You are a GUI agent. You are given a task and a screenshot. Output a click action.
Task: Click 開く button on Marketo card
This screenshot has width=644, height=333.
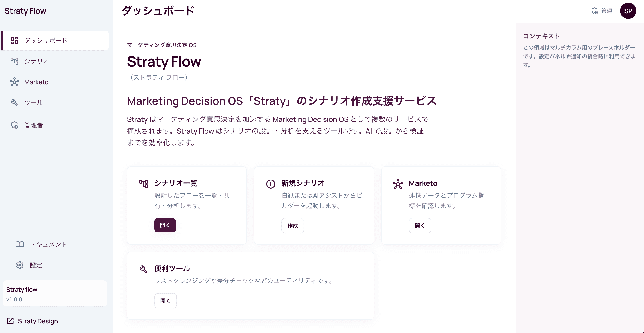pyautogui.click(x=420, y=225)
